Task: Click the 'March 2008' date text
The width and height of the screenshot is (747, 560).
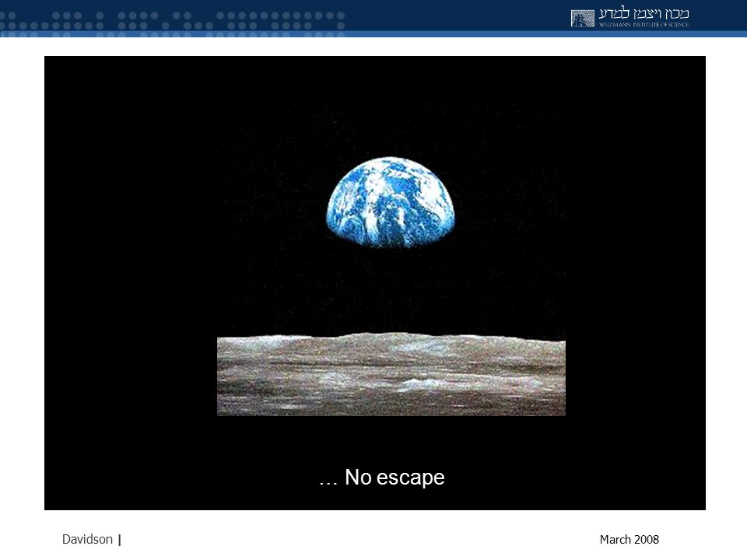Action: pos(629,540)
